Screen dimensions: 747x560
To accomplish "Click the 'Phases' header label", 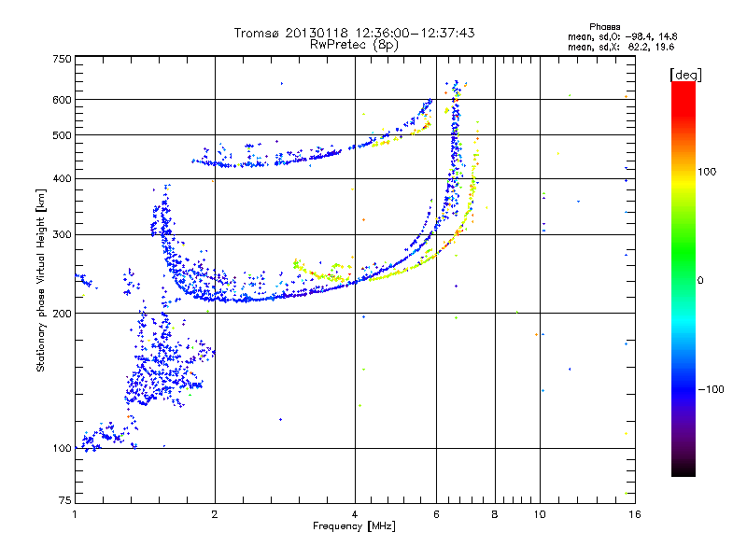I will [604, 27].
